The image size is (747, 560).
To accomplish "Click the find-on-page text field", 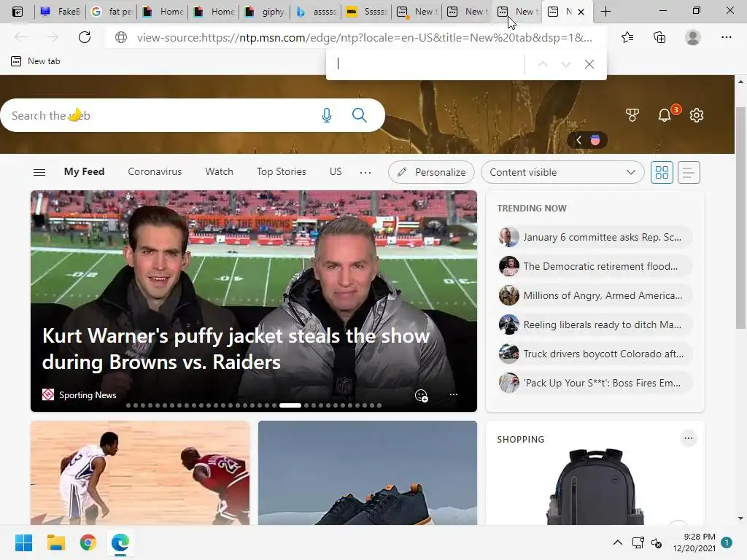I will 426,64.
